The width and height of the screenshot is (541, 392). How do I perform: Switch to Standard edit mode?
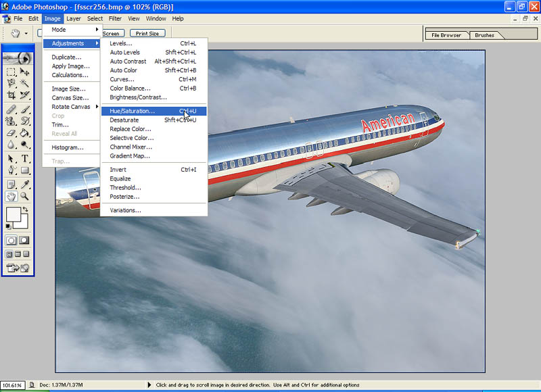(11, 240)
